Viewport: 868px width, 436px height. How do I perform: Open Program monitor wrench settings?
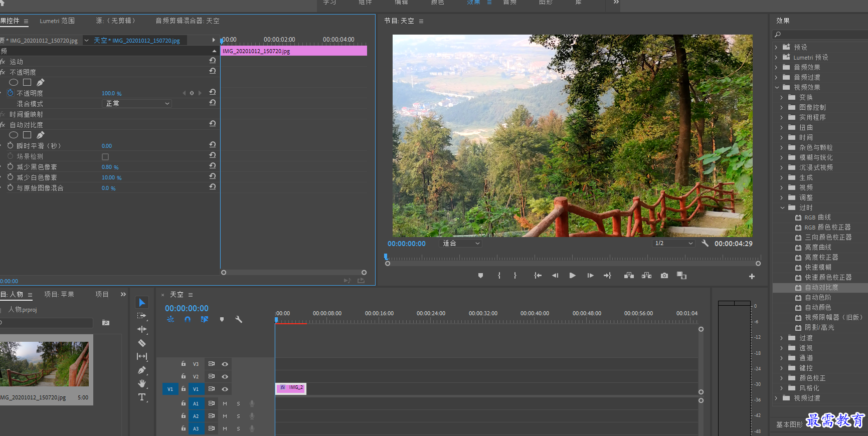705,244
